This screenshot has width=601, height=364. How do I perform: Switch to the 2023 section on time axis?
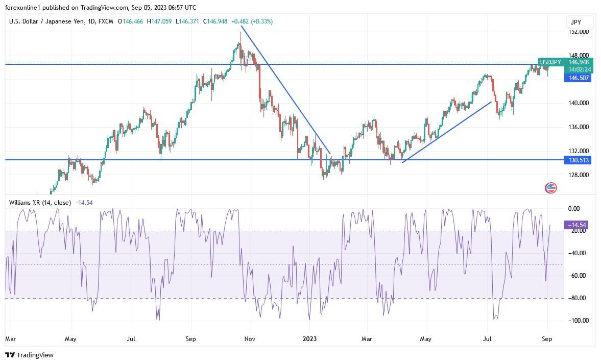pyautogui.click(x=310, y=338)
